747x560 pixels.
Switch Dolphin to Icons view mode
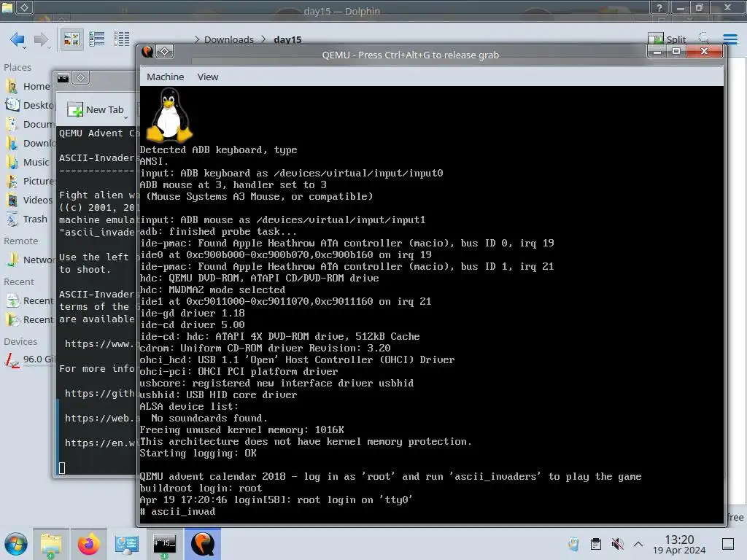[x=71, y=39]
